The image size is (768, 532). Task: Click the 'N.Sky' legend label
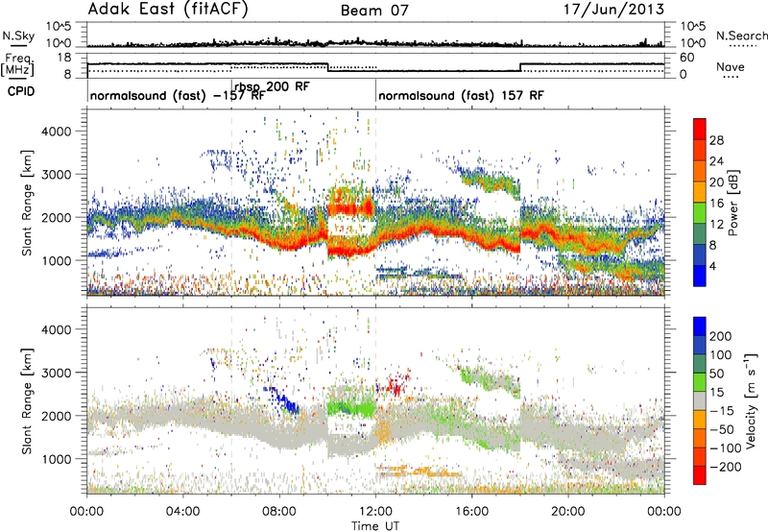pos(18,36)
